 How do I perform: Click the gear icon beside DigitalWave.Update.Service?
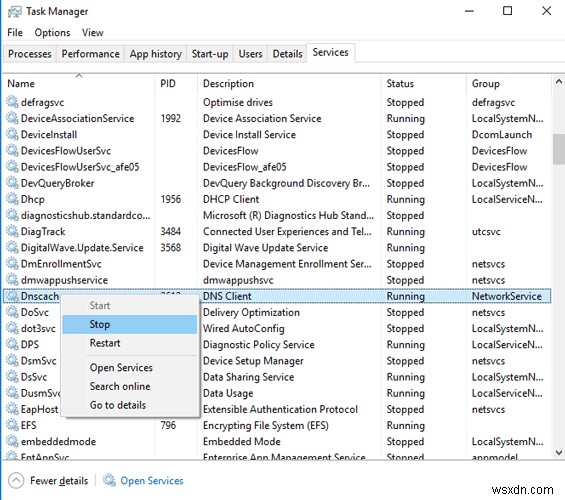pos(12,247)
